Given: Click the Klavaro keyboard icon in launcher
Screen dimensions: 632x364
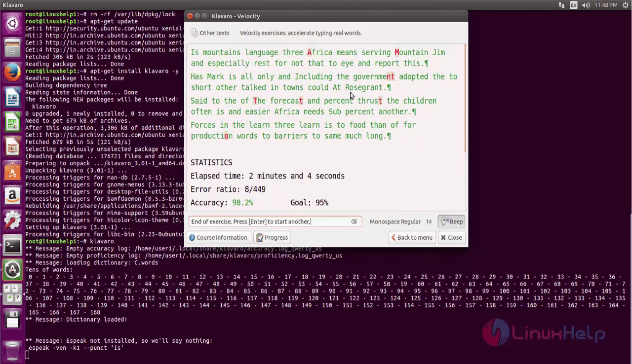Looking at the screenshot, I should (12, 294).
